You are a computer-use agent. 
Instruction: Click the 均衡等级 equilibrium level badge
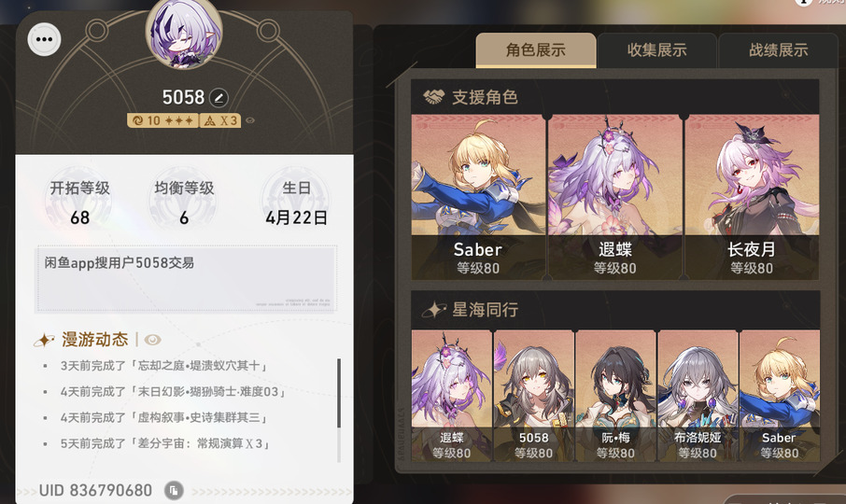pos(184,203)
